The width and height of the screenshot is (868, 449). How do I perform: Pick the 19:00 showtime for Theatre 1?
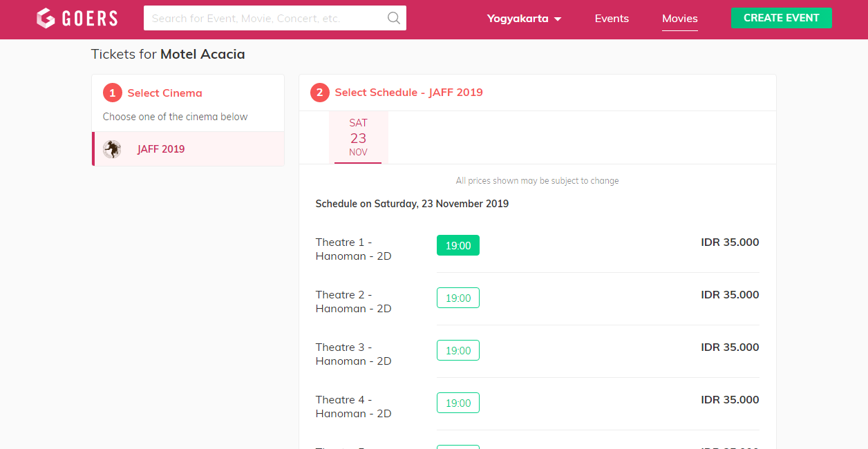(x=457, y=245)
